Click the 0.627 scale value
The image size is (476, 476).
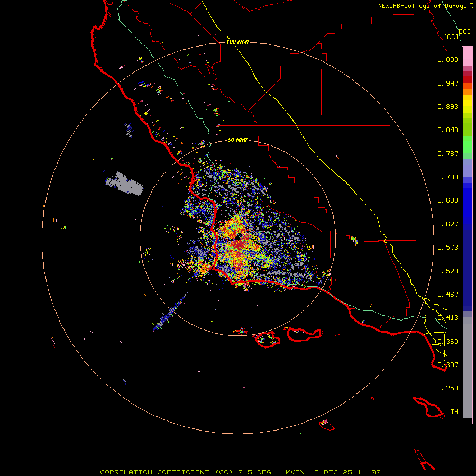click(448, 224)
